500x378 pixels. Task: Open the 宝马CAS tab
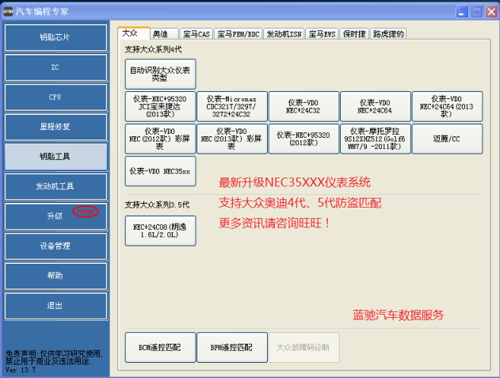(x=196, y=34)
